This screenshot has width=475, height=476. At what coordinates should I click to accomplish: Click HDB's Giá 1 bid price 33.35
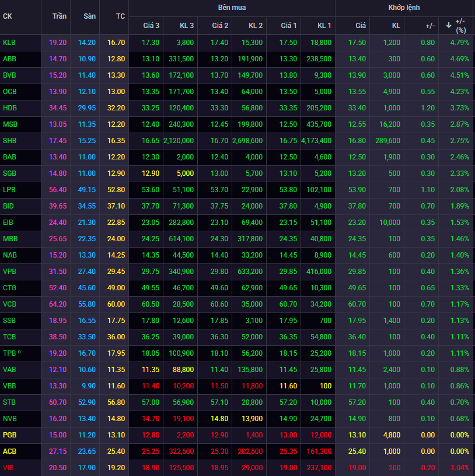[288, 108]
